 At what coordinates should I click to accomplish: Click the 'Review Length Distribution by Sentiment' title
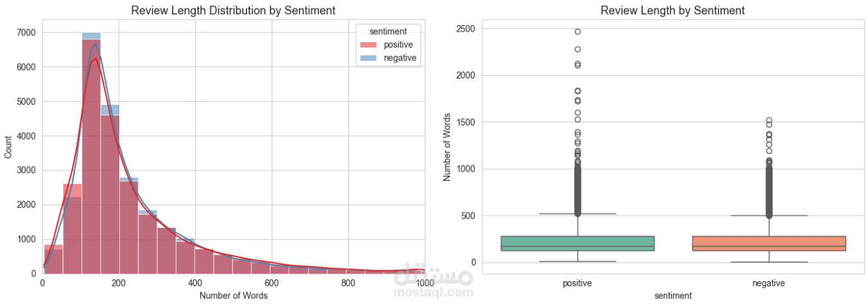click(233, 10)
